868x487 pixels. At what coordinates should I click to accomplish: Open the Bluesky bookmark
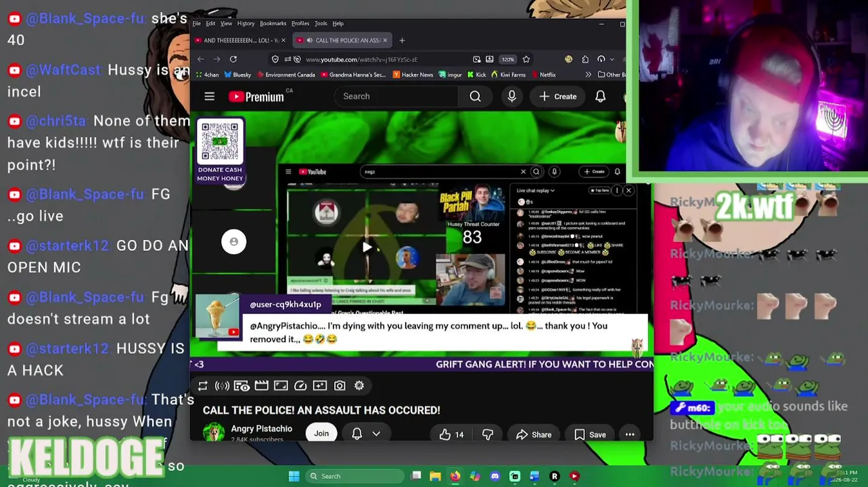pyautogui.click(x=237, y=75)
